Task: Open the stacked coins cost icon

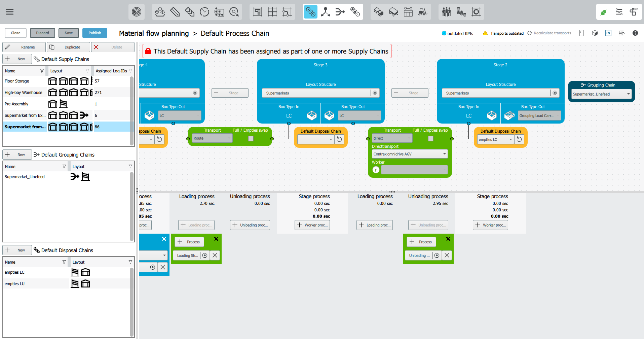Action: (461, 12)
